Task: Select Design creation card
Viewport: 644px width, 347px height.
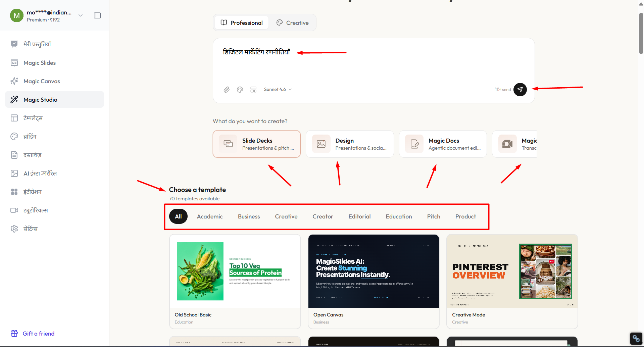Action: click(x=350, y=144)
